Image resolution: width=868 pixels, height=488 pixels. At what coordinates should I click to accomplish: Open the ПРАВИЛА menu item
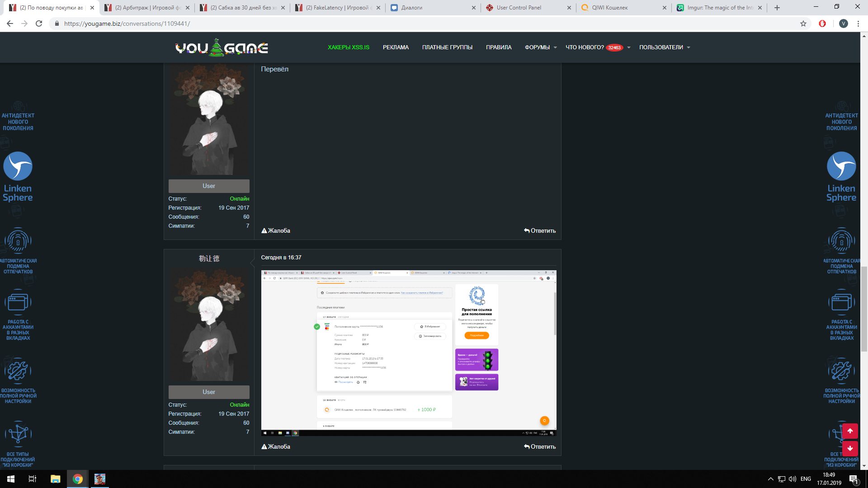point(499,47)
